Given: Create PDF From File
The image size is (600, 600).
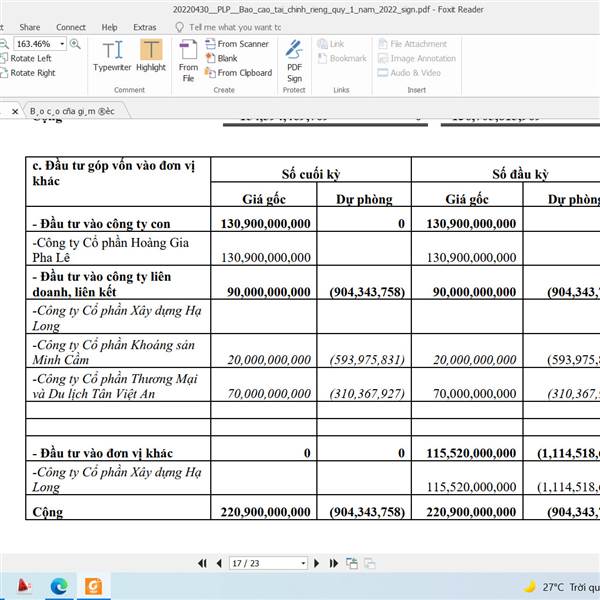Looking at the screenshot, I should tap(188, 61).
